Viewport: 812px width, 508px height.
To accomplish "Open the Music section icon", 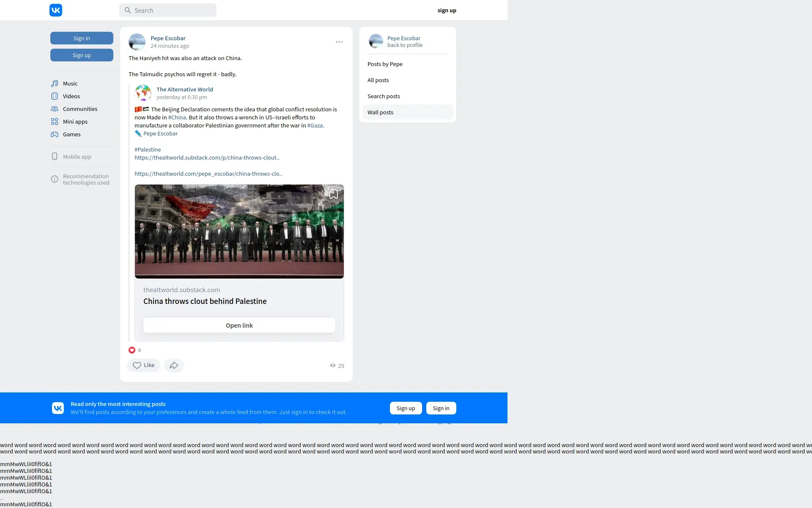I will pos(55,83).
